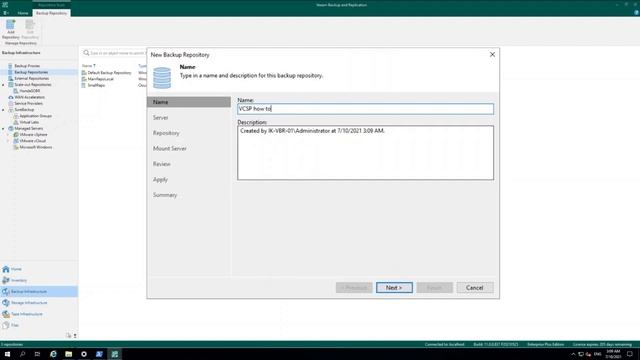Close the New Backup Repository dialog
Screen dimensions: 640x360
(492, 54)
